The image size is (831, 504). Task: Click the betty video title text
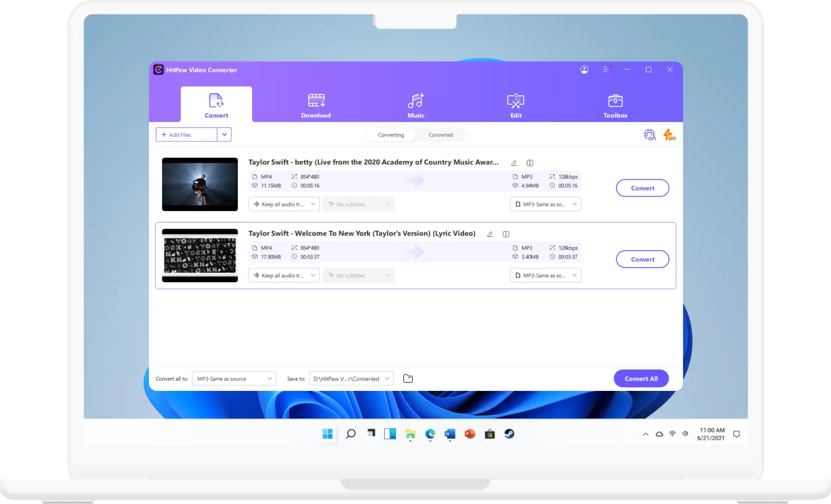click(x=373, y=162)
